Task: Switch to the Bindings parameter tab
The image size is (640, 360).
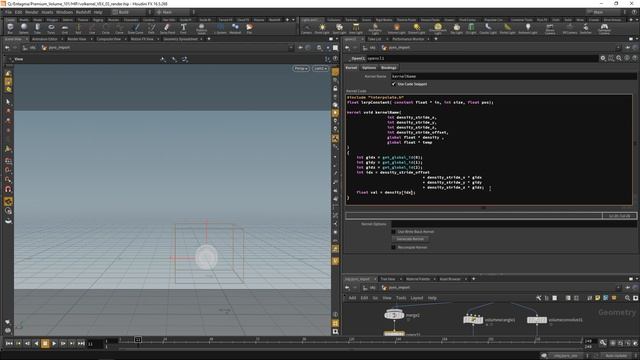Action: (x=389, y=67)
